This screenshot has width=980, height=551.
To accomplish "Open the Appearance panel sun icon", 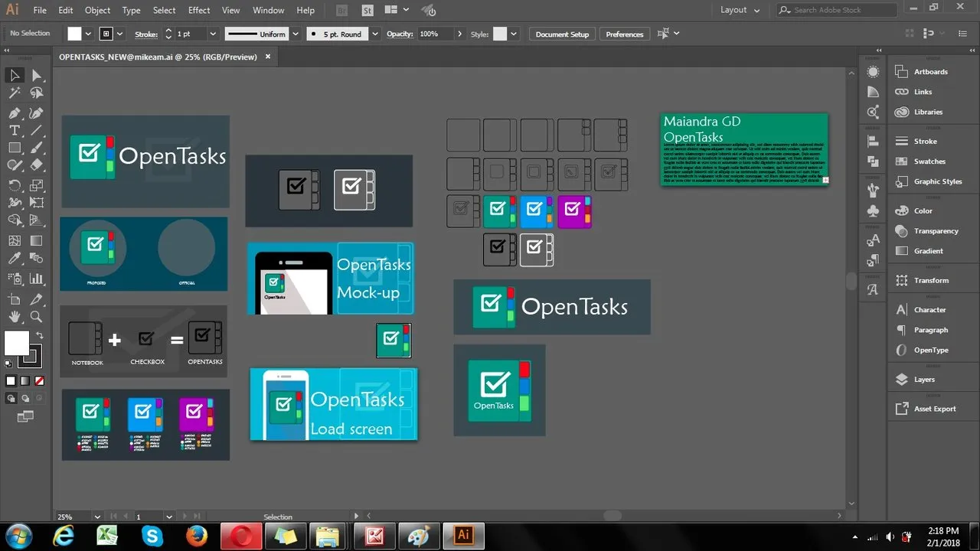I will click(x=874, y=72).
